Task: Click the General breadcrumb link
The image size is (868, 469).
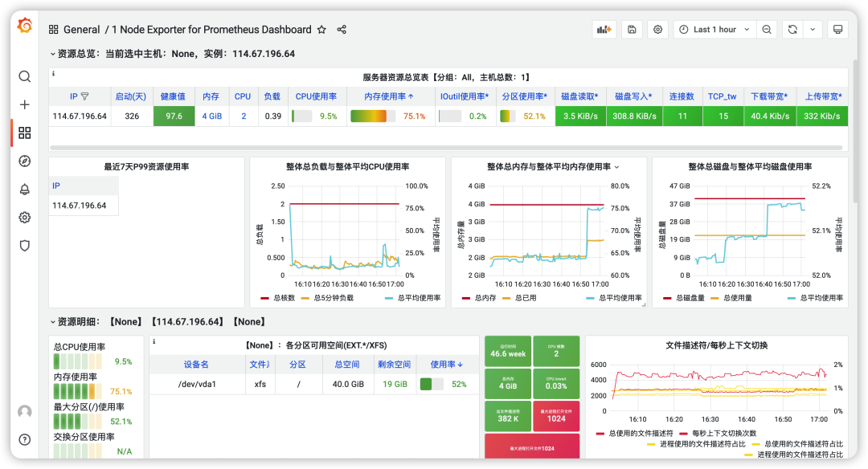Action: [x=81, y=30]
